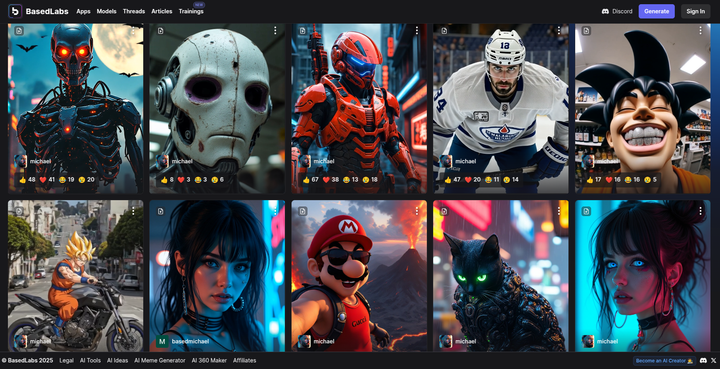The height and width of the screenshot is (369, 720).
Task: Click the thumbs-up reaction showing 48
Action: [28, 179]
